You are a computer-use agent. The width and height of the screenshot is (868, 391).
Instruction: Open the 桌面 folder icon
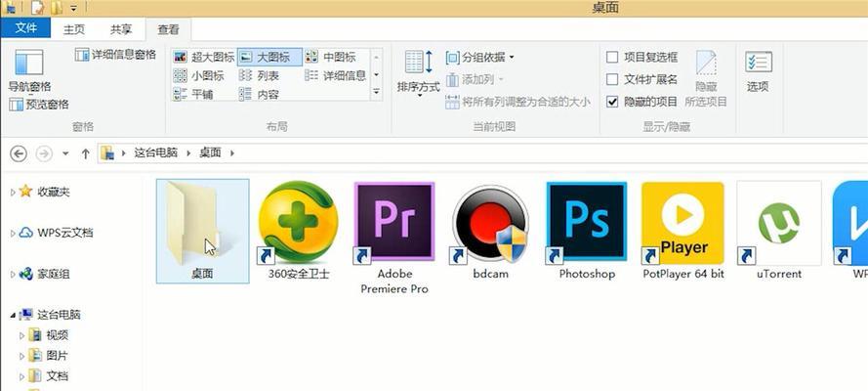coord(203,230)
